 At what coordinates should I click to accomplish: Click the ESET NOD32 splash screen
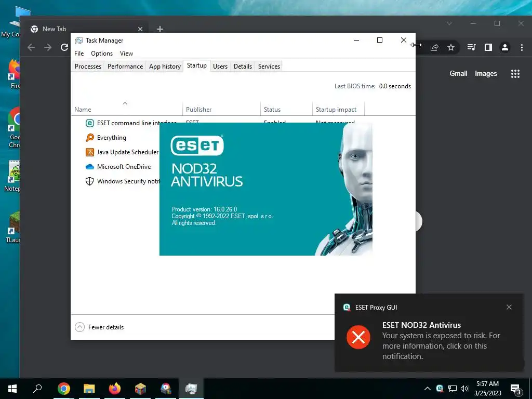pyautogui.click(x=265, y=189)
